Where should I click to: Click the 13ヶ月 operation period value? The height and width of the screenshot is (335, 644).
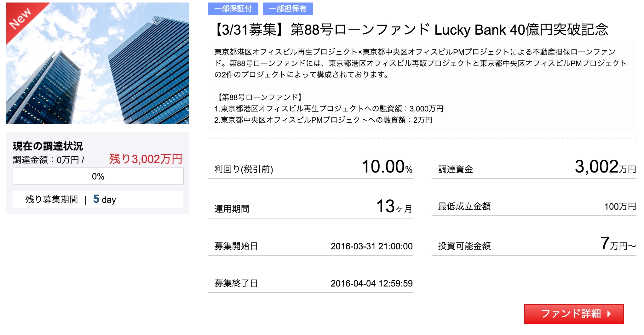(x=394, y=207)
